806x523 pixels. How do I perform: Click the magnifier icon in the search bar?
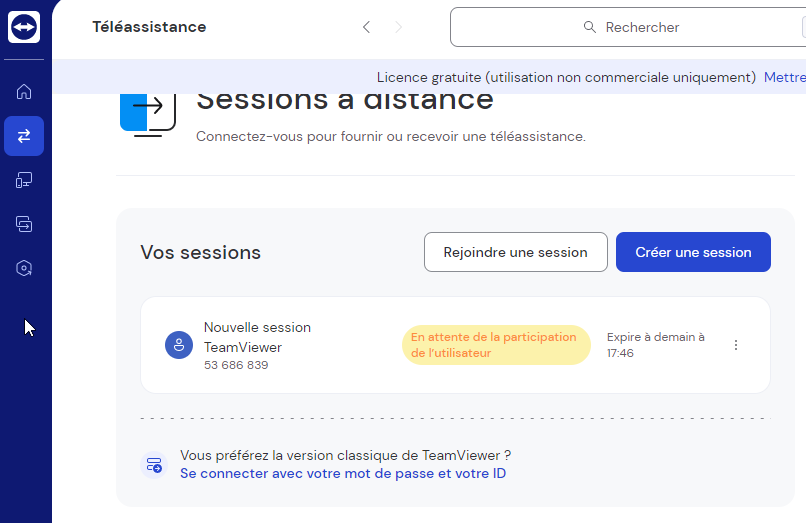tap(590, 27)
